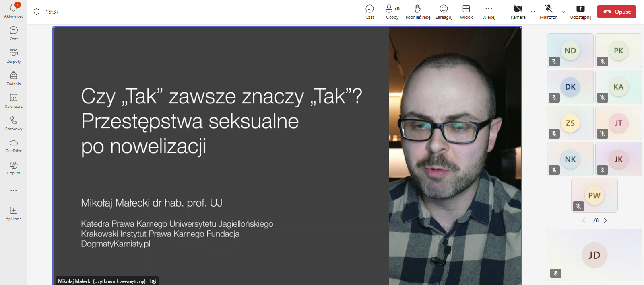Select the ND participant tile
The image size is (644, 285).
pyautogui.click(x=570, y=51)
